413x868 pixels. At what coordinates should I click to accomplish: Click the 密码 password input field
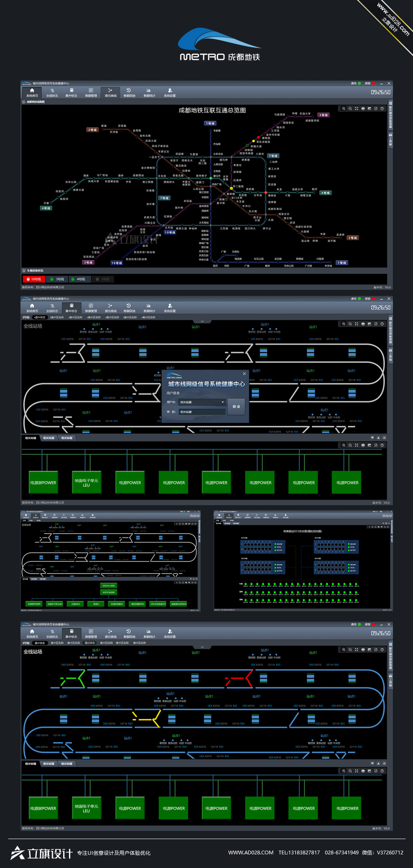pos(202,412)
